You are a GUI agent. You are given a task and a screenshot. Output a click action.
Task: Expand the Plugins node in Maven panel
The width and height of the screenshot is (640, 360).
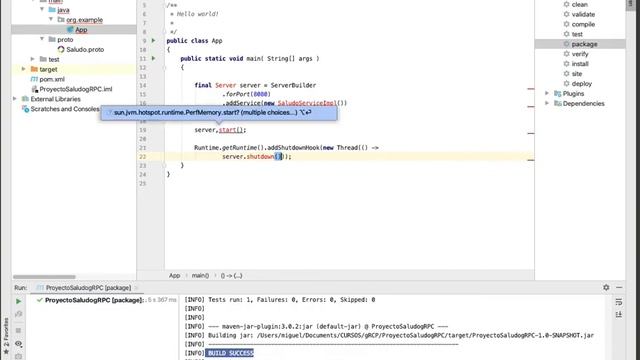pos(547,93)
